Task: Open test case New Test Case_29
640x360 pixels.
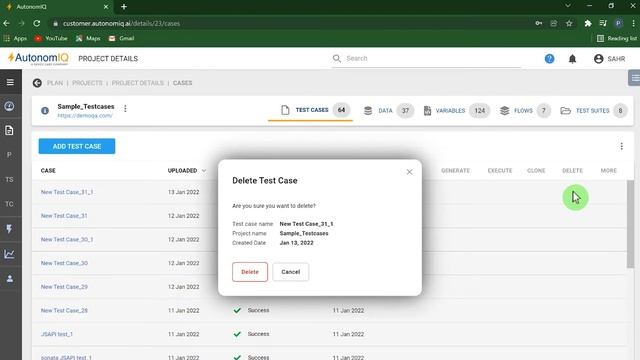Action: click(x=64, y=287)
